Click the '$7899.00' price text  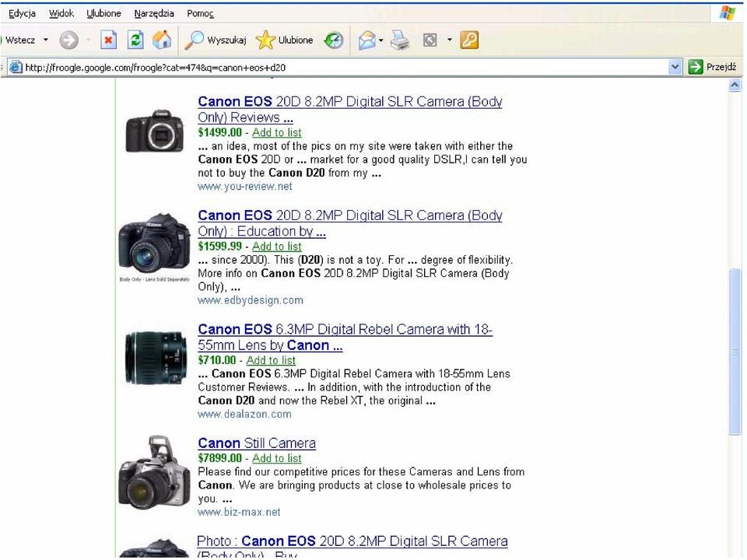[x=220, y=458]
